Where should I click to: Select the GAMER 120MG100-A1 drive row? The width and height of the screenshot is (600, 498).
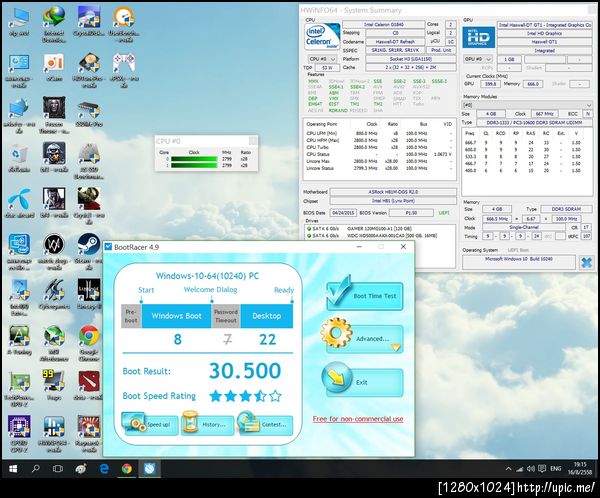point(380,229)
